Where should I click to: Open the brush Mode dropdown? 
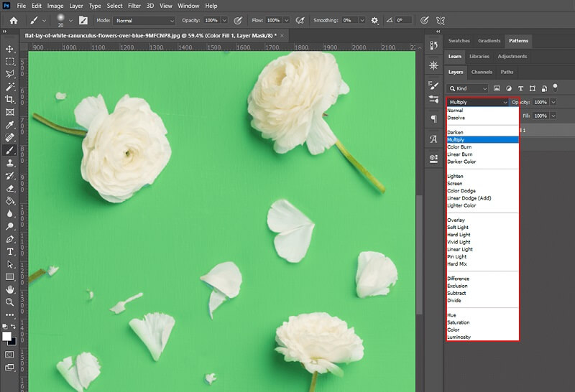coord(144,21)
